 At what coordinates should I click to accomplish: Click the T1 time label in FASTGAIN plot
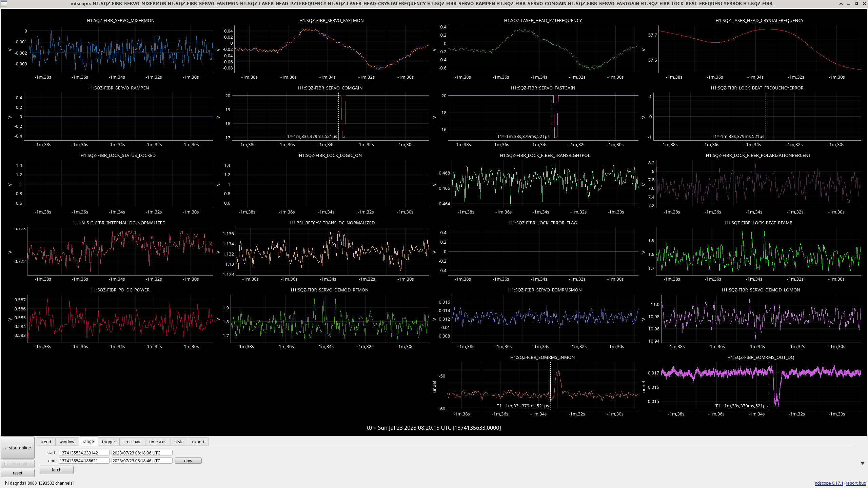pos(523,136)
